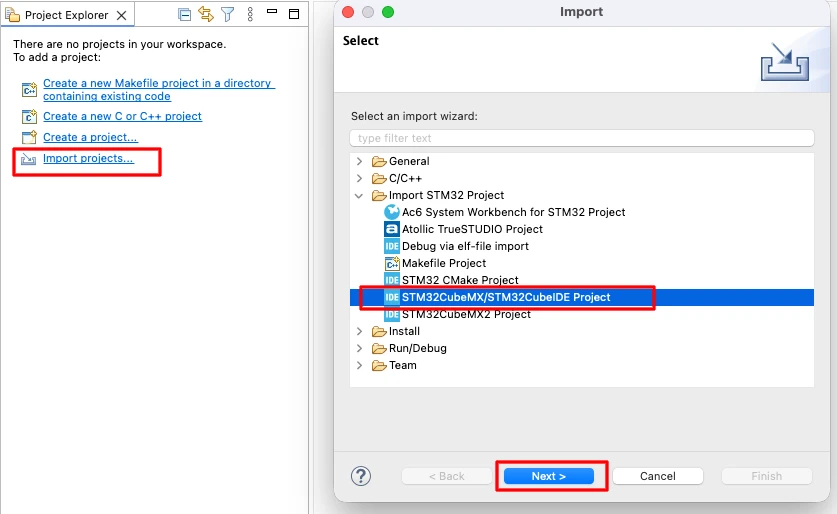Image resolution: width=837 pixels, height=514 pixels.
Task: Click the Makefile Project wizard icon
Action: pos(392,263)
